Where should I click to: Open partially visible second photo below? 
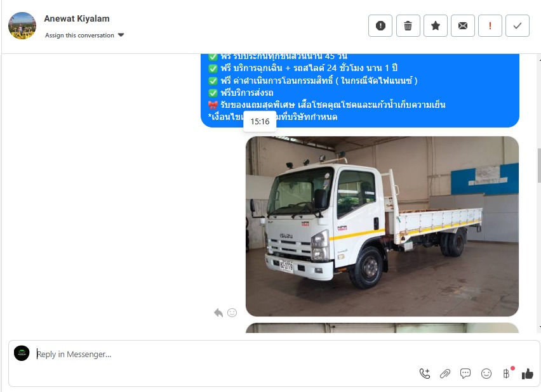tap(382, 328)
